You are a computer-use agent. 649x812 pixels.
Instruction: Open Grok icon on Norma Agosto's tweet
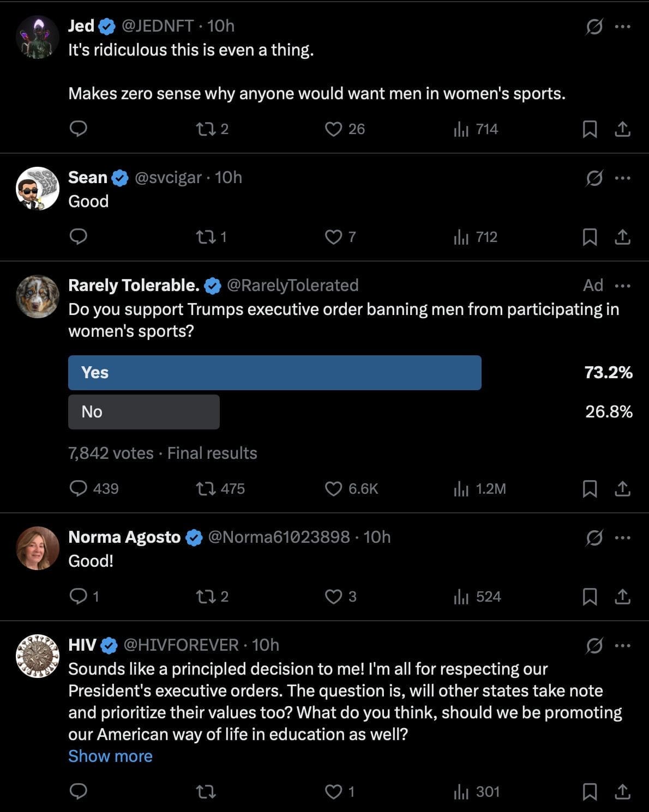pyautogui.click(x=594, y=537)
